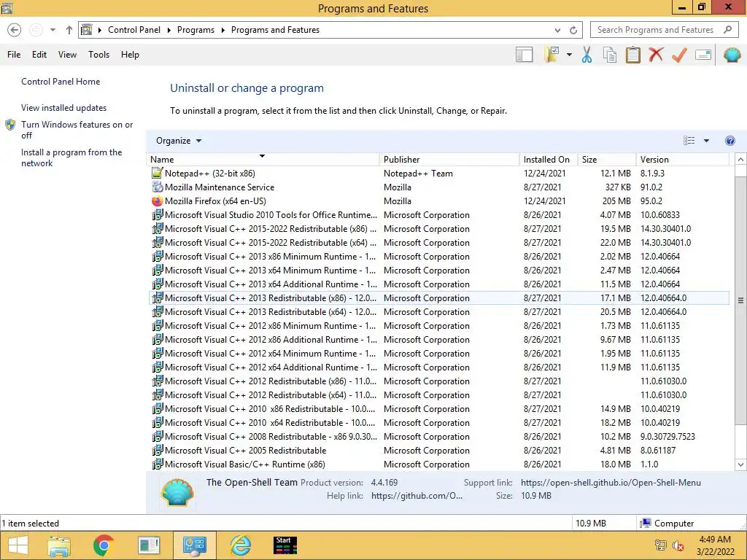
Task: Open Google Chrome from the taskbar
Action: [x=104, y=545]
